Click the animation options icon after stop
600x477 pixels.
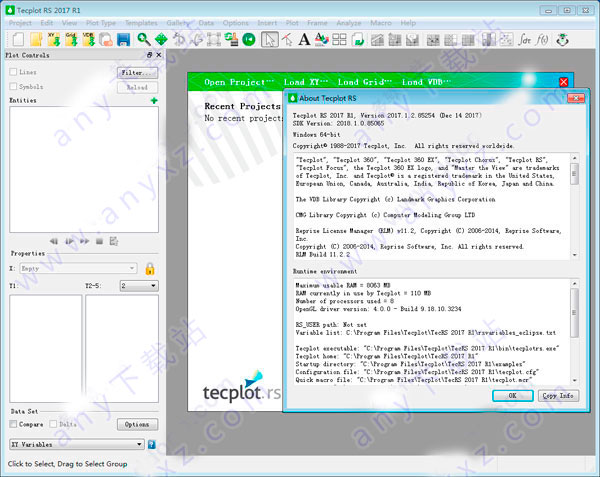pos(114,241)
